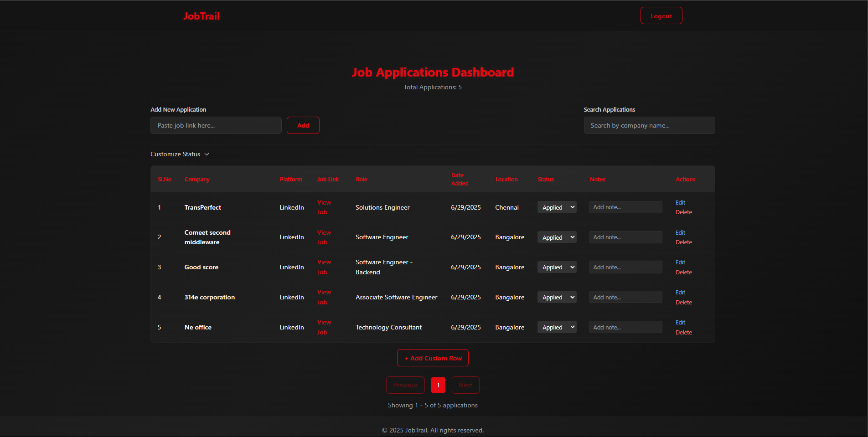This screenshot has height=437, width=868.
Task: Open the status dropdown for TransPerfect
Action: point(557,207)
